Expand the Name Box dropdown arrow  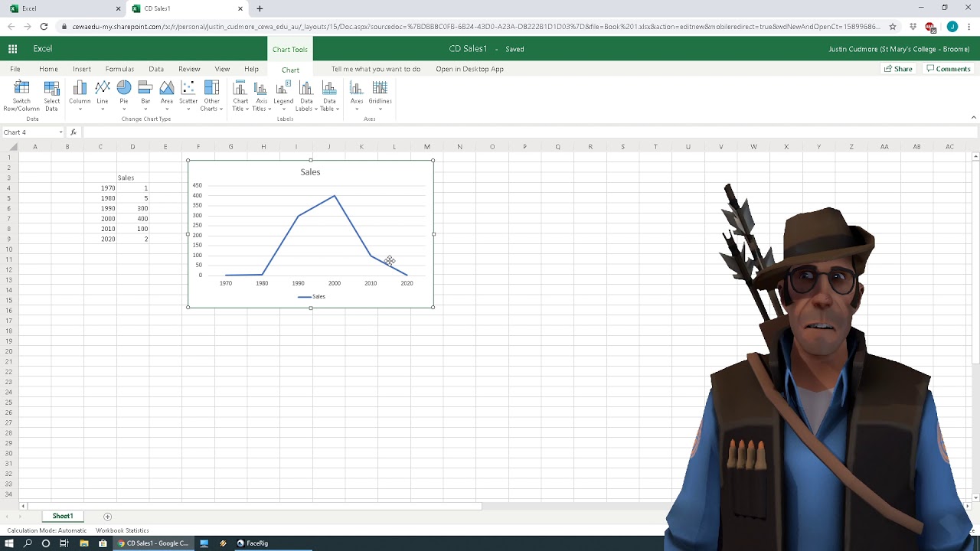pos(60,132)
